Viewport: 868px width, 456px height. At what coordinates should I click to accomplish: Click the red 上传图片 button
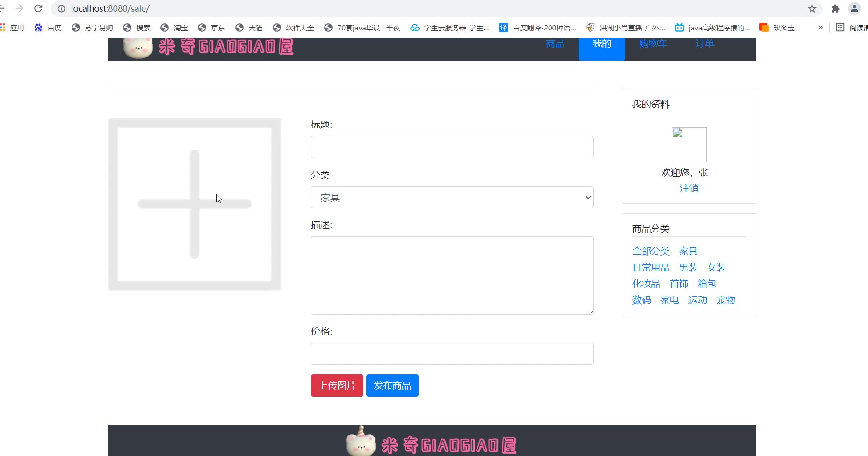(x=337, y=385)
